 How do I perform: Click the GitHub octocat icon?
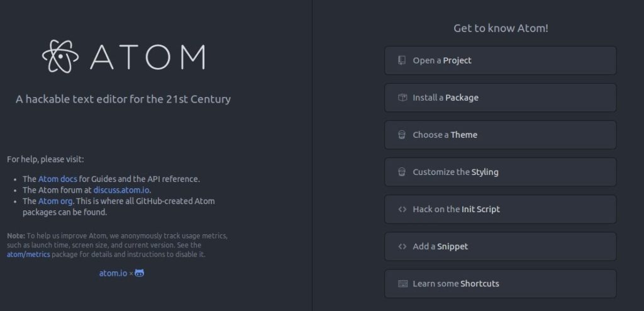140,273
